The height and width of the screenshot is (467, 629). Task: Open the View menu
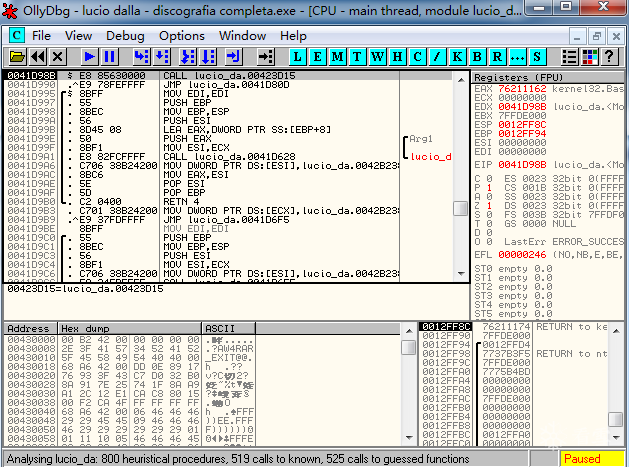click(78, 36)
